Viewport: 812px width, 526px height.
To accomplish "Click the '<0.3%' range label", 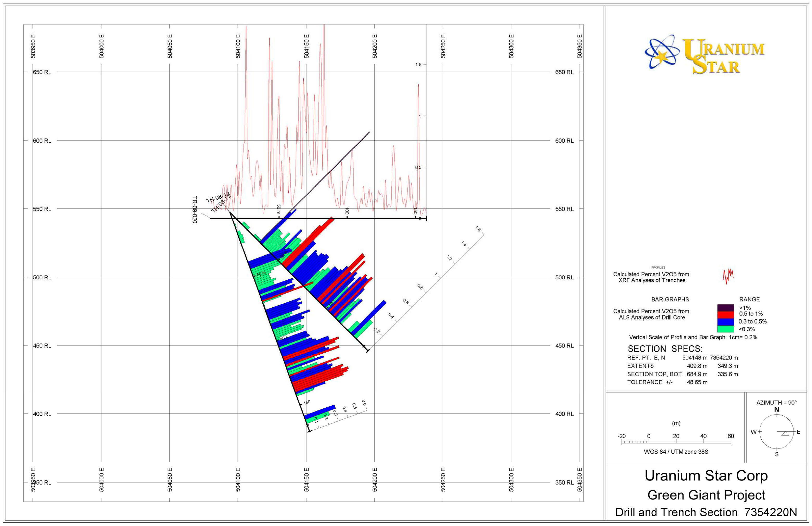I will pos(746,329).
